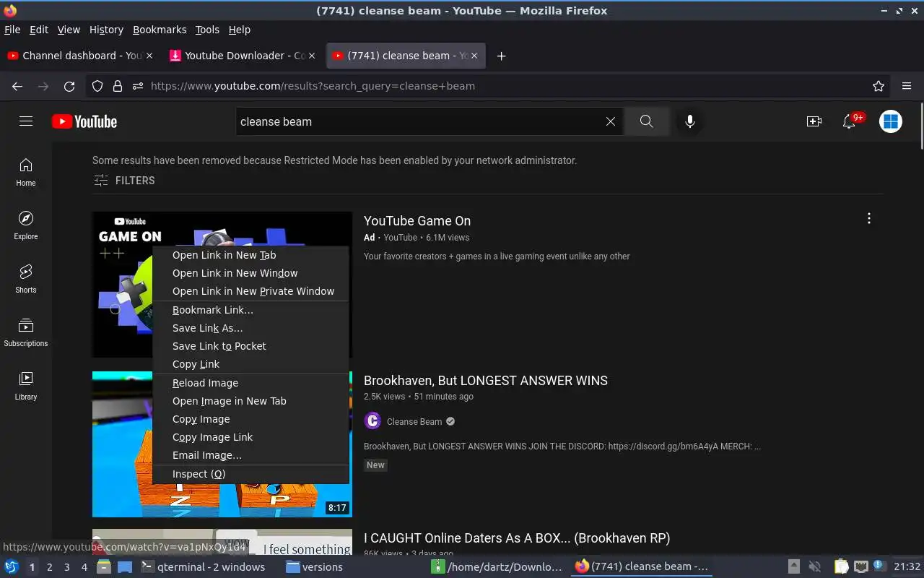
Task: Open the History menu
Action: click(106, 30)
